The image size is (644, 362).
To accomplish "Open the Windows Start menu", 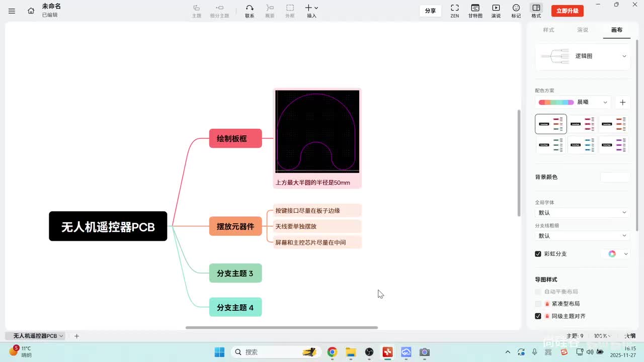I will pos(219,352).
